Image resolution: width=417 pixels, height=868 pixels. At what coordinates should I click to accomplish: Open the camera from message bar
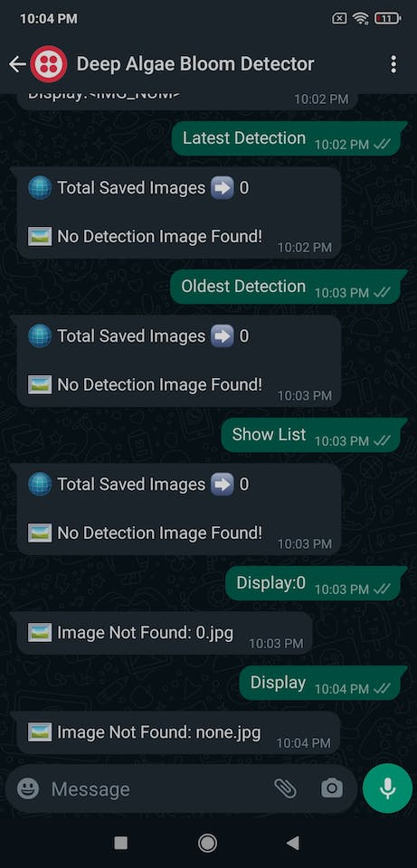pos(332,788)
